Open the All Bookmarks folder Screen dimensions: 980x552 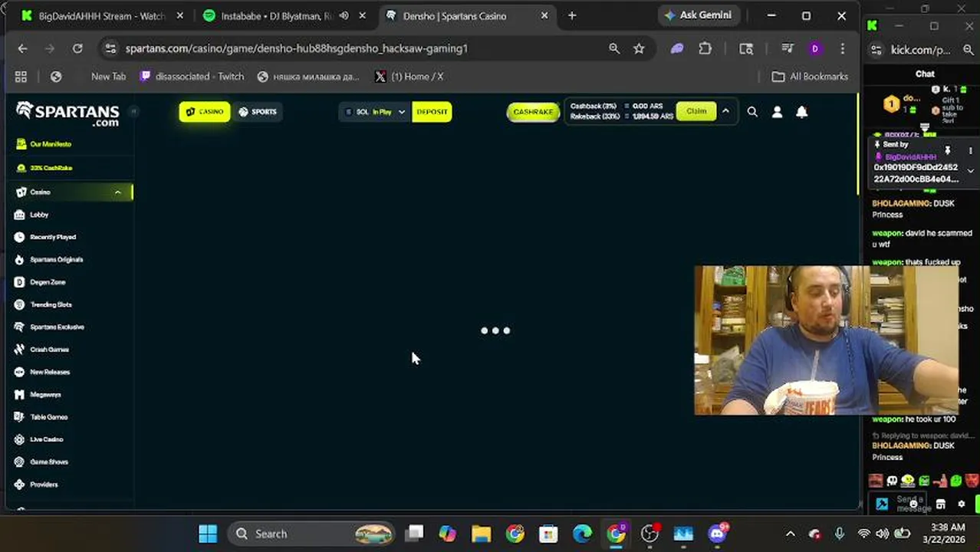point(810,77)
